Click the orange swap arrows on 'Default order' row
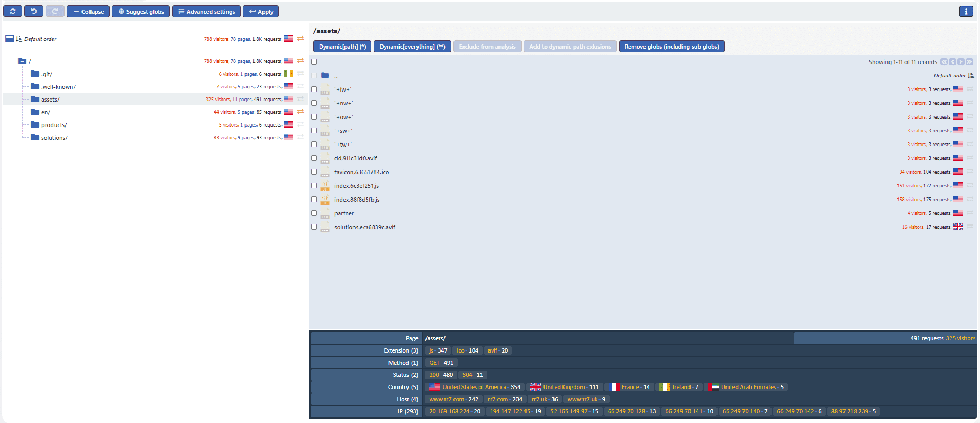Image resolution: width=980 pixels, height=423 pixels. point(301,39)
